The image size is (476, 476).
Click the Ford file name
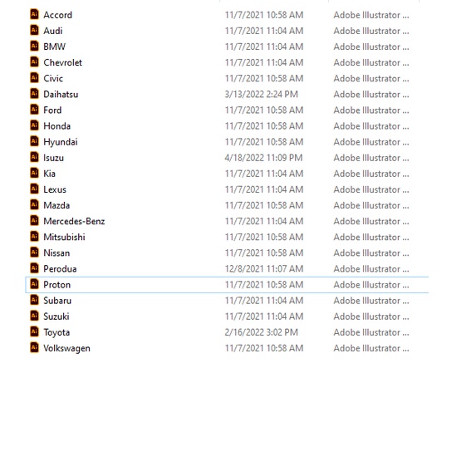pos(52,110)
